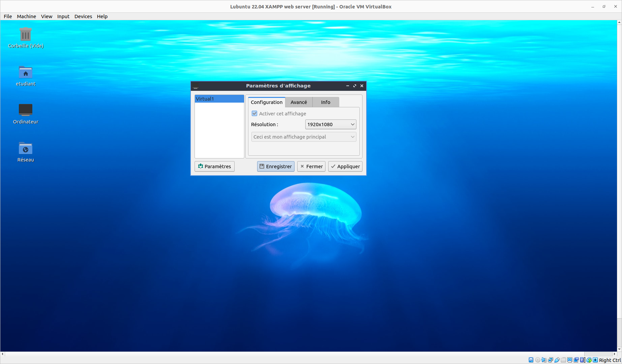Screen dimensions: 622x364
Task: Click the network adapters status icon
Action: pyautogui.click(x=550, y=360)
